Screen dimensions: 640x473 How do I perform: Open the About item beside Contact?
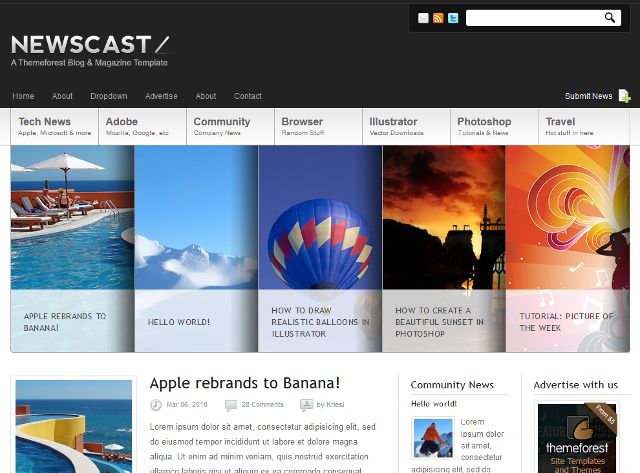pyautogui.click(x=206, y=96)
